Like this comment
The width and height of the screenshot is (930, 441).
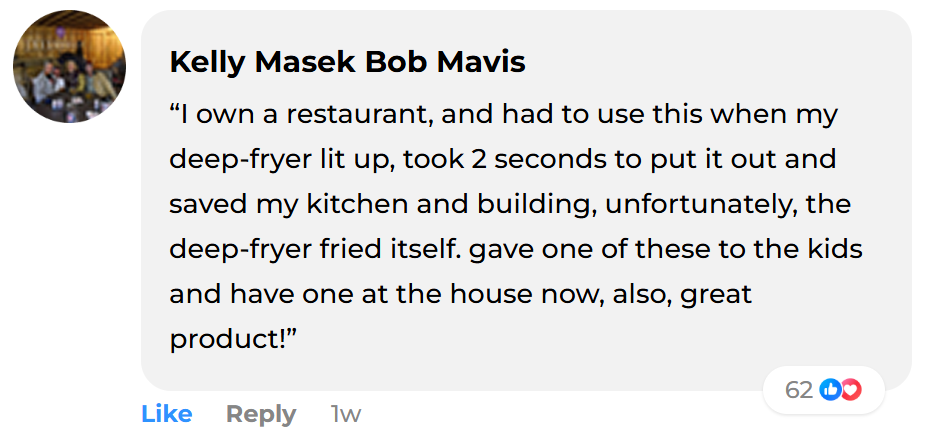coord(166,414)
